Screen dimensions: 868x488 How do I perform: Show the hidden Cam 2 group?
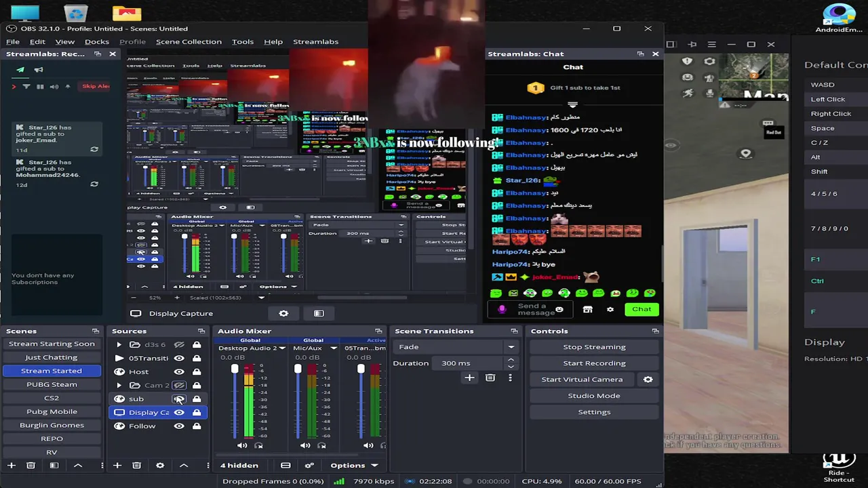pos(179,386)
